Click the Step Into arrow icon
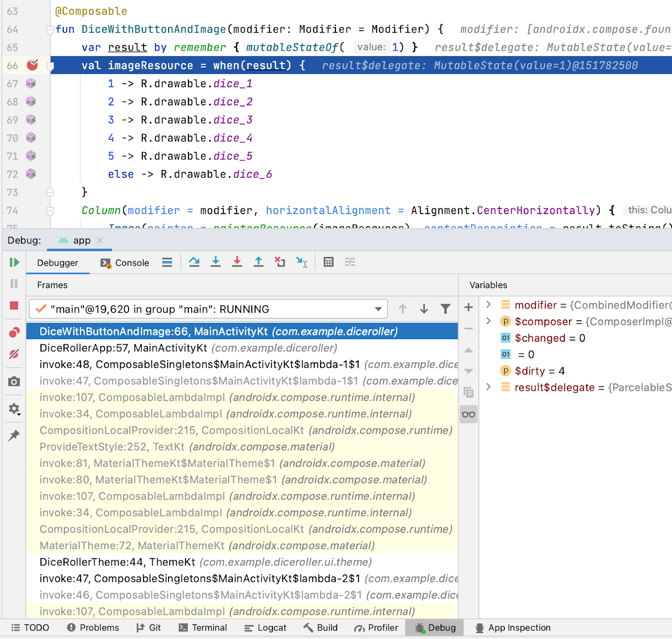The width and height of the screenshot is (672, 639). coord(215,262)
